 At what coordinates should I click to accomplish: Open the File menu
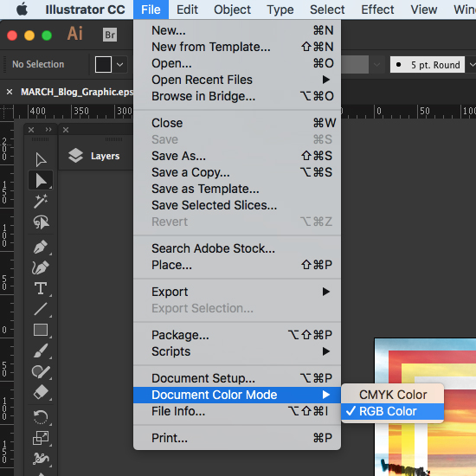pyautogui.click(x=151, y=10)
